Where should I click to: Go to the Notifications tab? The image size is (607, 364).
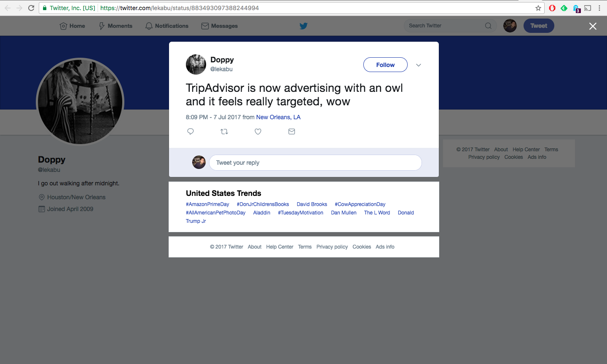[167, 26]
